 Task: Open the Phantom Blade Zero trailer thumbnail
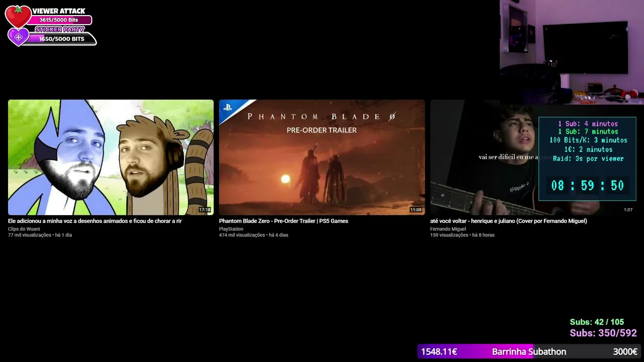tap(322, 157)
